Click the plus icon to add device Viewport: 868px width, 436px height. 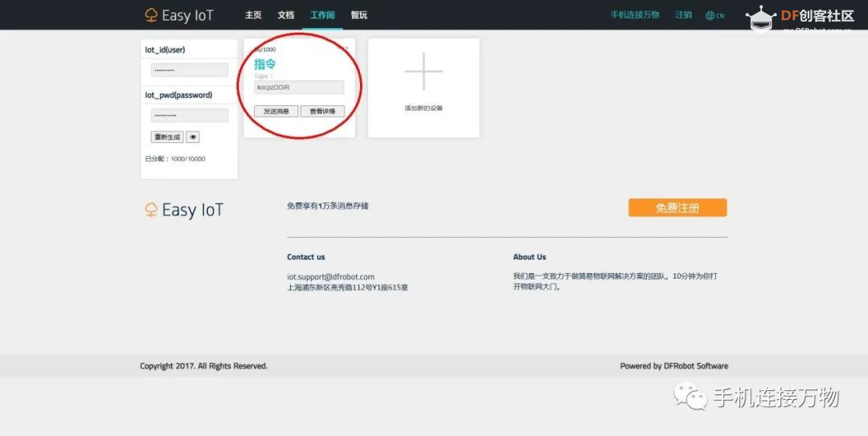pos(424,71)
